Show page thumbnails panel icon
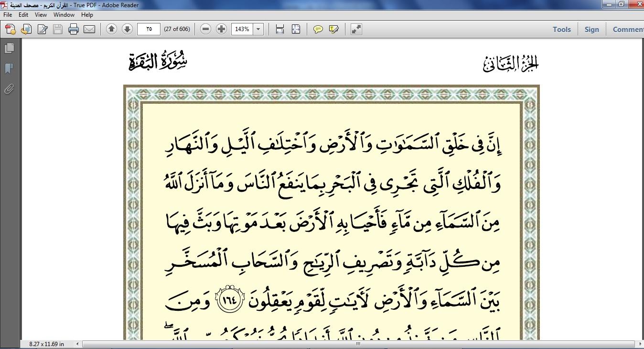The height and width of the screenshot is (349, 644). [x=9, y=48]
